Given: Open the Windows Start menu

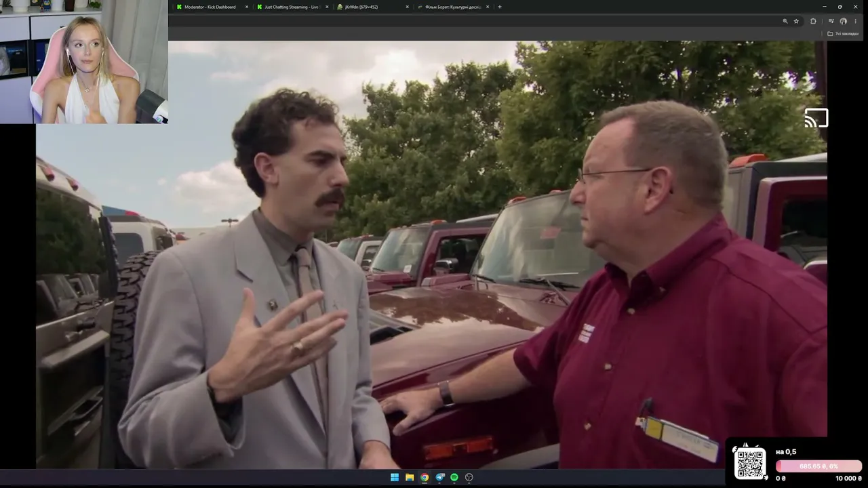Looking at the screenshot, I should coord(395,477).
